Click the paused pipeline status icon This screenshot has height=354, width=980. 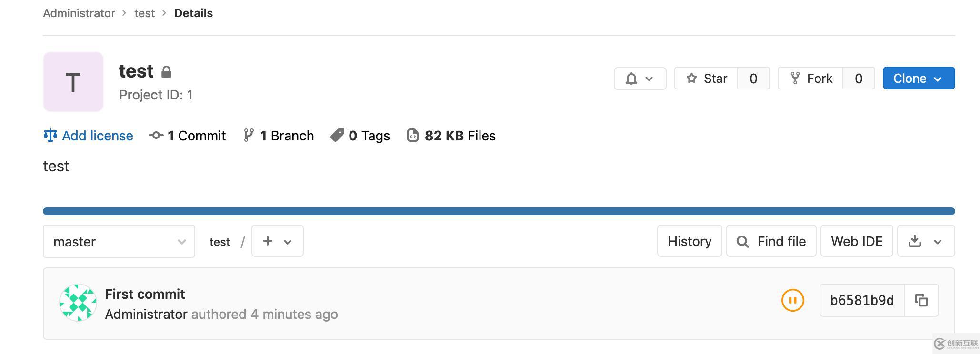point(793,300)
